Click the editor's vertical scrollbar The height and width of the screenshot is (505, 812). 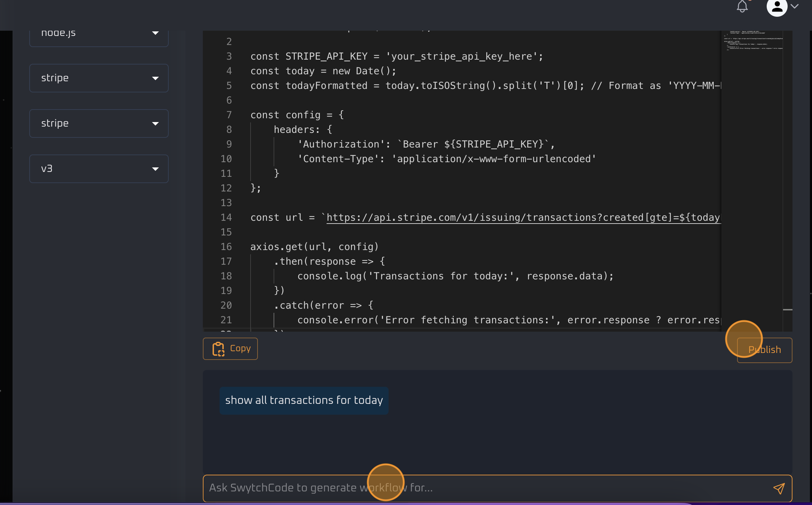click(x=788, y=181)
